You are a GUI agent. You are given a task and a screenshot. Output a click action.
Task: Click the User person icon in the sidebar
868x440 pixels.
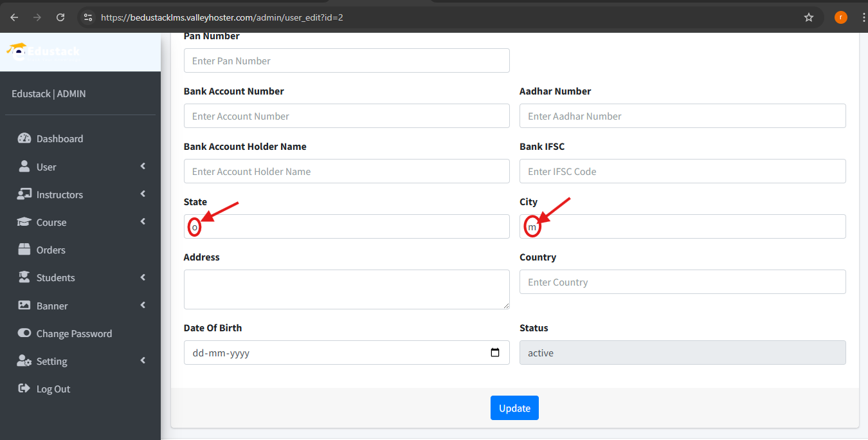tap(24, 167)
